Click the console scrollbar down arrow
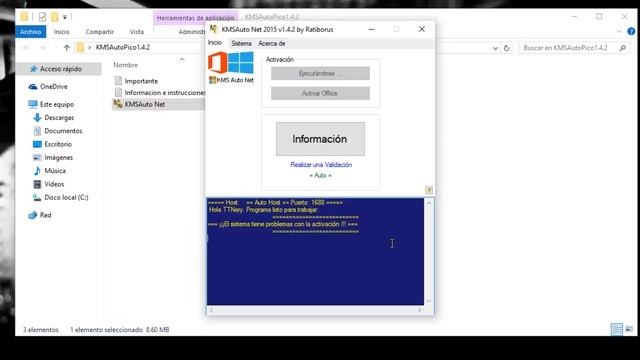Screen dimensions: 640x360 tap(429, 301)
